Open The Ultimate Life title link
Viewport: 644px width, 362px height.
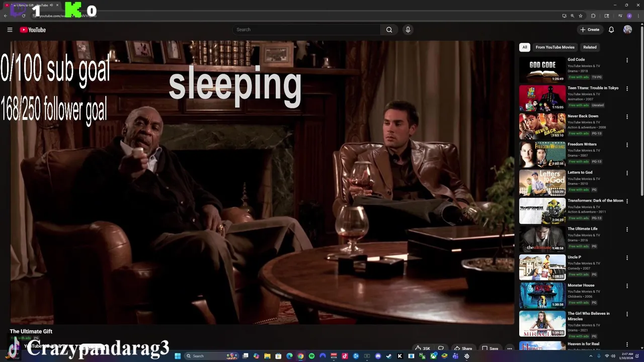pyautogui.click(x=583, y=229)
